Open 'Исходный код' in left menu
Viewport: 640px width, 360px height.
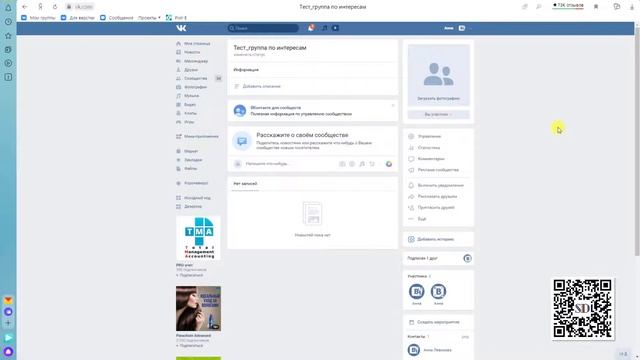pos(193,198)
